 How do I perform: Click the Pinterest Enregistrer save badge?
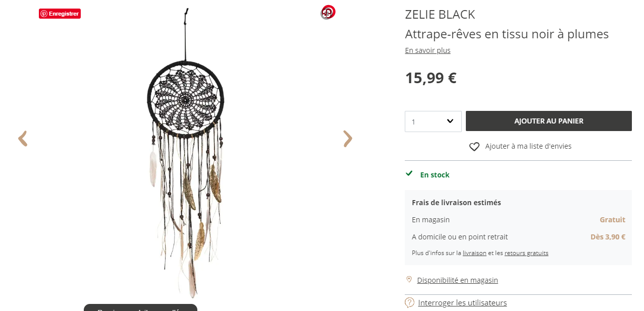click(60, 14)
